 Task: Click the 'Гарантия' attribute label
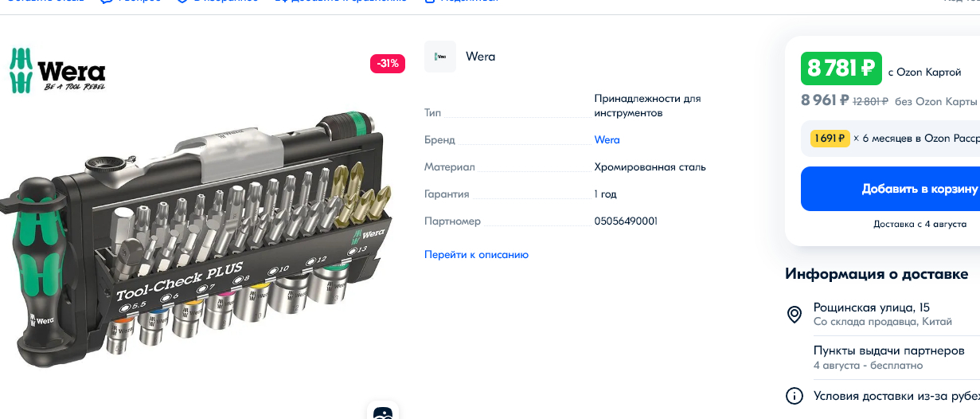click(x=447, y=194)
